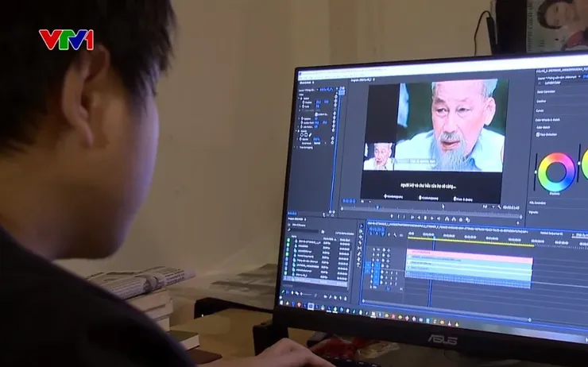The image size is (588, 367).
Task: Toggle Rotation stopwatch animation
Action: 302,118
